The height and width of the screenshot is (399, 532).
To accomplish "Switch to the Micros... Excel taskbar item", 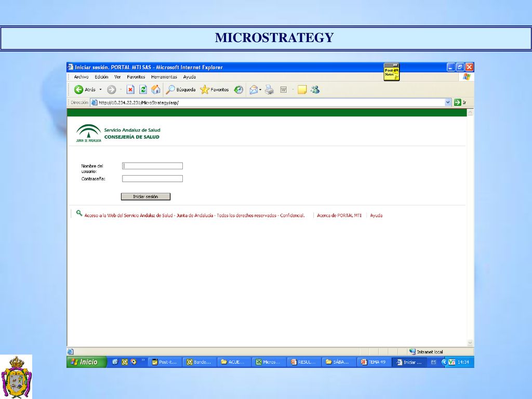I will (270, 362).
